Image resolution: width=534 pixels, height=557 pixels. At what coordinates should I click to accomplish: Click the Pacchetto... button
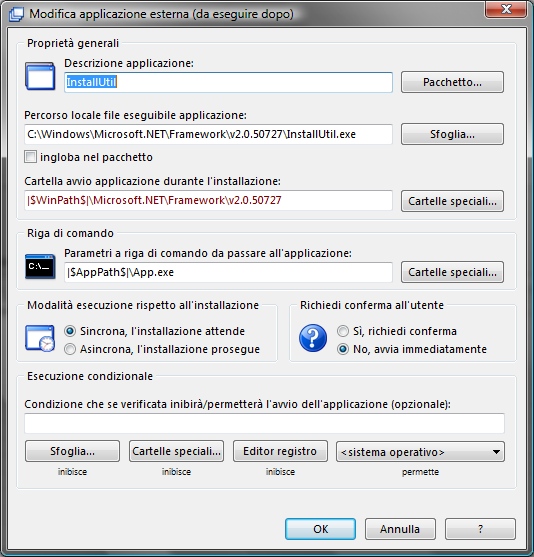[452, 82]
